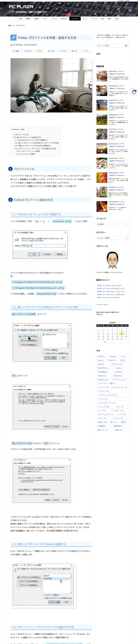Open the 【多段タブ】Firefox 148 article link
Screen dimensions: 138x644
click(x=117, y=74)
